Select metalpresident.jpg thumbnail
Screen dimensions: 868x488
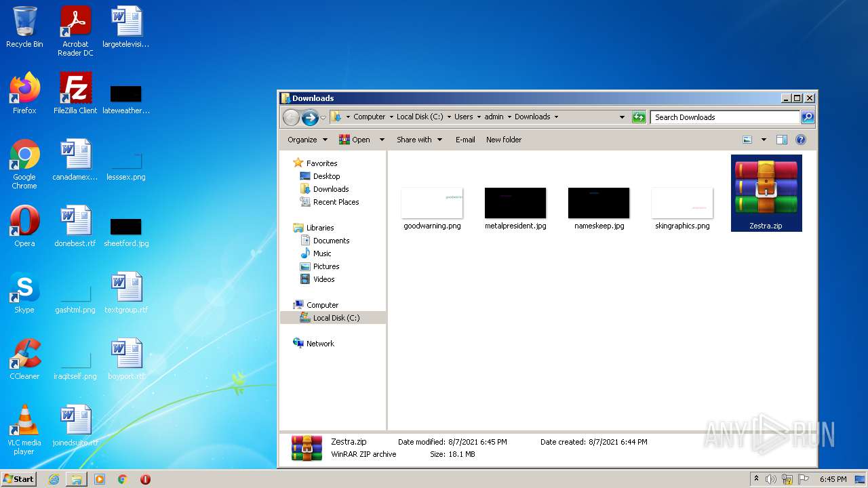coord(515,209)
